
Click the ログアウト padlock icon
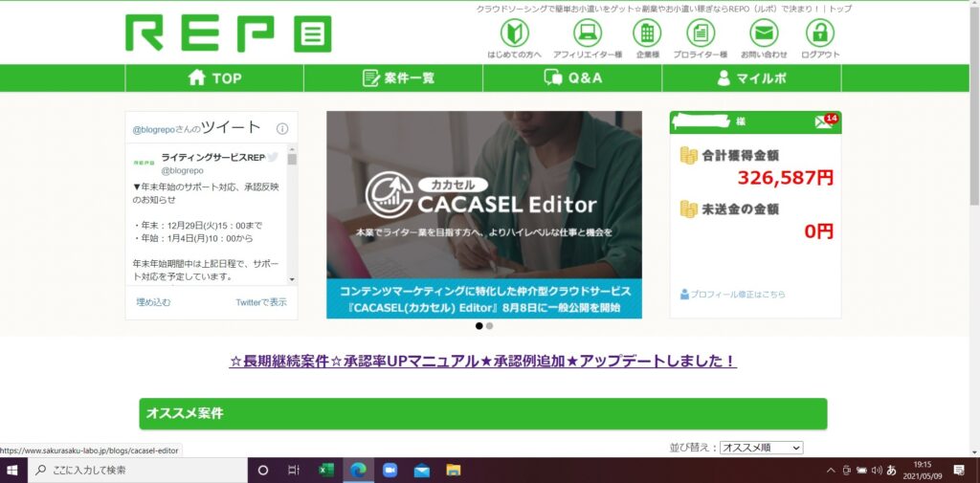click(820, 33)
